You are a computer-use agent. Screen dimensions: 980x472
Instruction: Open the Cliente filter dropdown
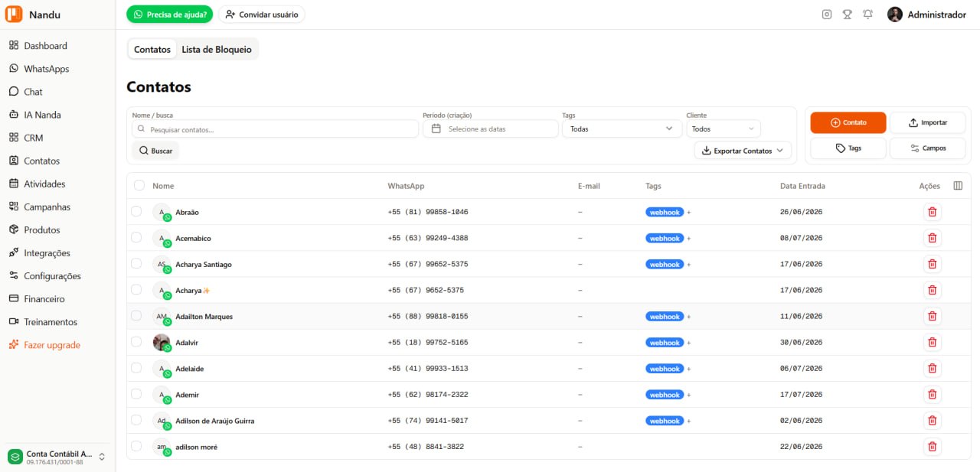coord(724,129)
